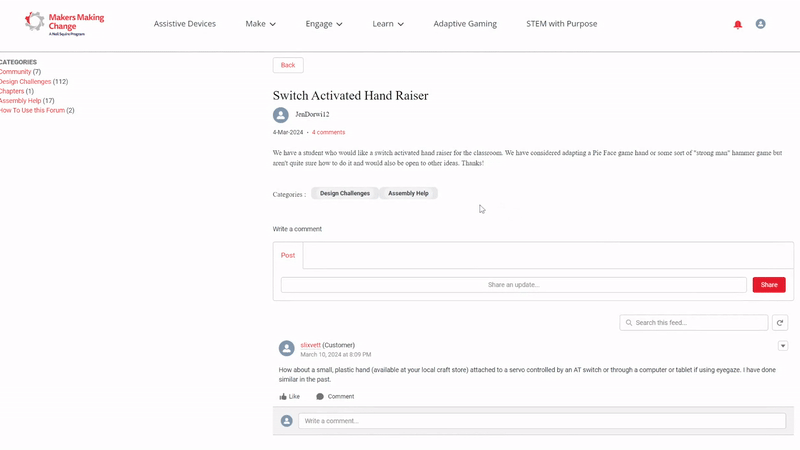Open JenDorwi12 author name
This screenshot has height=450, width=800.
(x=312, y=114)
